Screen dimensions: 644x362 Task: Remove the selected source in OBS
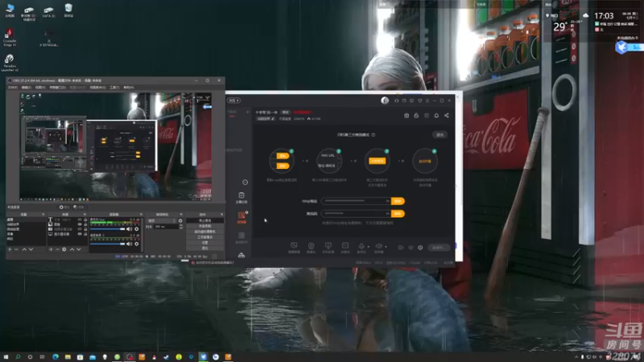pyautogui.click(x=57, y=249)
